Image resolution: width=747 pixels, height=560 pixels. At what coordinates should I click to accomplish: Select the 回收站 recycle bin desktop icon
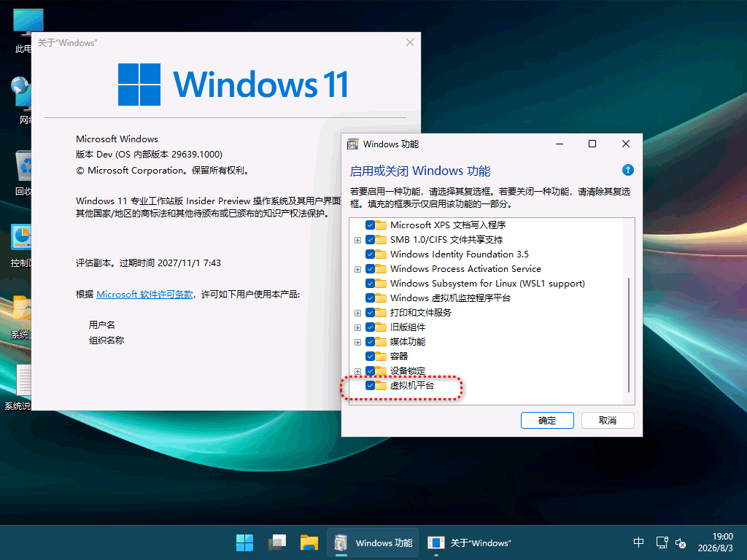tap(23, 172)
